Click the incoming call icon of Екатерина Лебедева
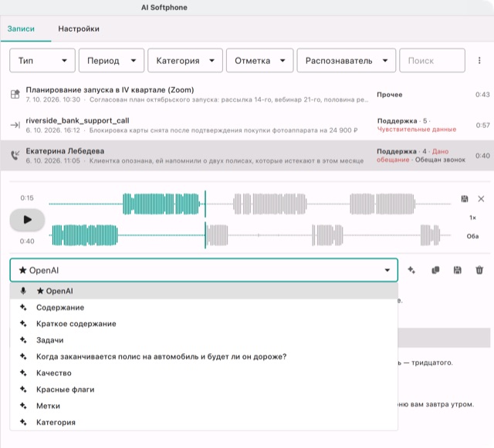 [x=15, y=155]
